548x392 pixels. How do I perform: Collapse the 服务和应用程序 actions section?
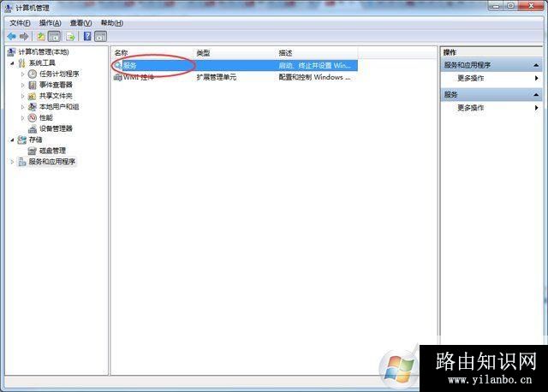click(x=536, y=65)
